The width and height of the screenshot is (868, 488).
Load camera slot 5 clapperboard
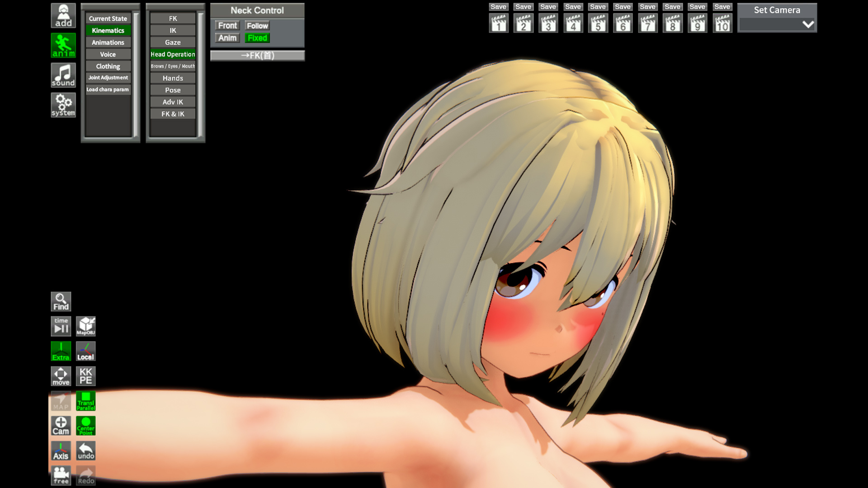[598, 23]
